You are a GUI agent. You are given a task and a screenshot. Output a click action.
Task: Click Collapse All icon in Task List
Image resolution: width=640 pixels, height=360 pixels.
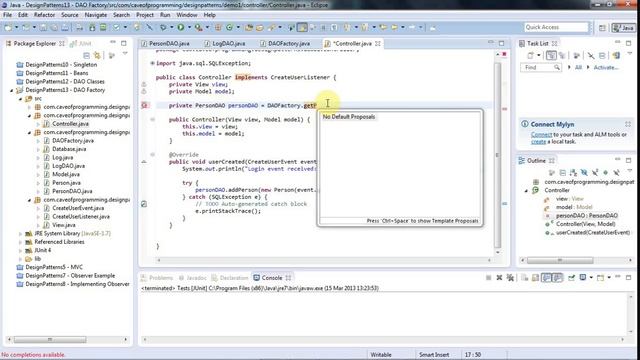(x=602, y=56)
